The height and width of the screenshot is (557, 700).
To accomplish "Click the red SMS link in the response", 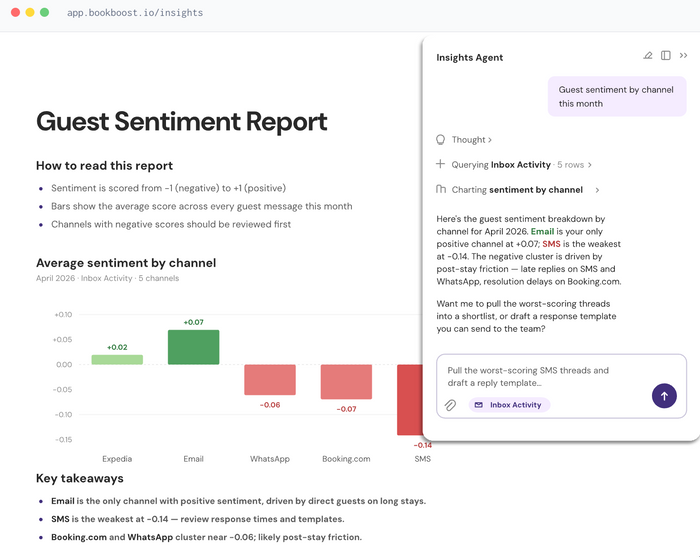I will point(551,244).
